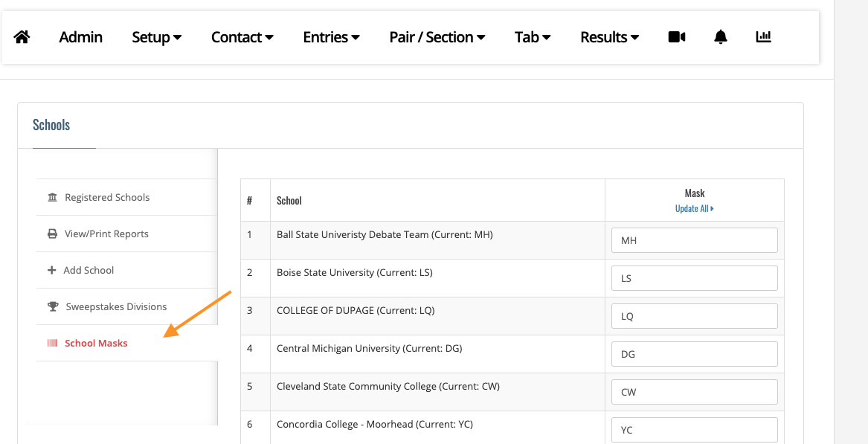Open the Sweepstakes Divisions link
868x444 pixels.
[x=116, y=307]
